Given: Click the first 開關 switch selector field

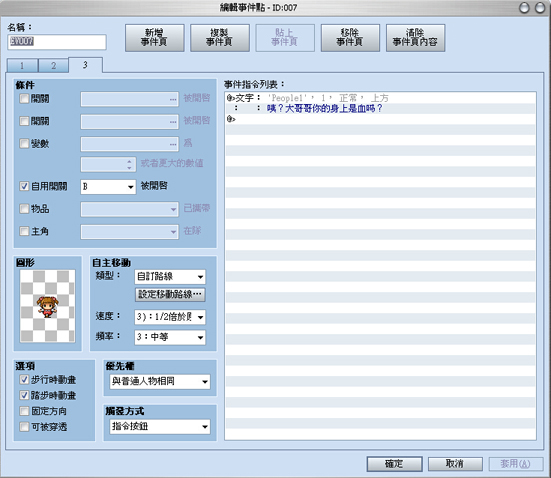Looking at the screenshot, I should (x=130, y=99).
